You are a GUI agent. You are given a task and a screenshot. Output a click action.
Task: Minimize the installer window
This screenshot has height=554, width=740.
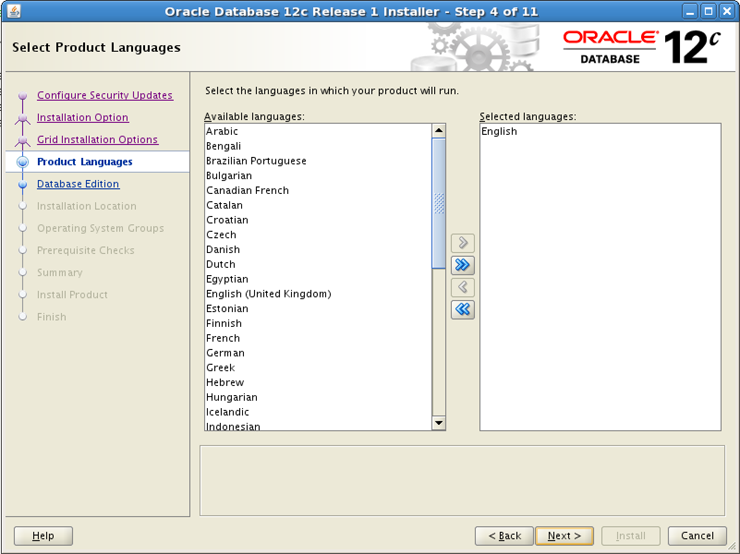coord(690,11)
